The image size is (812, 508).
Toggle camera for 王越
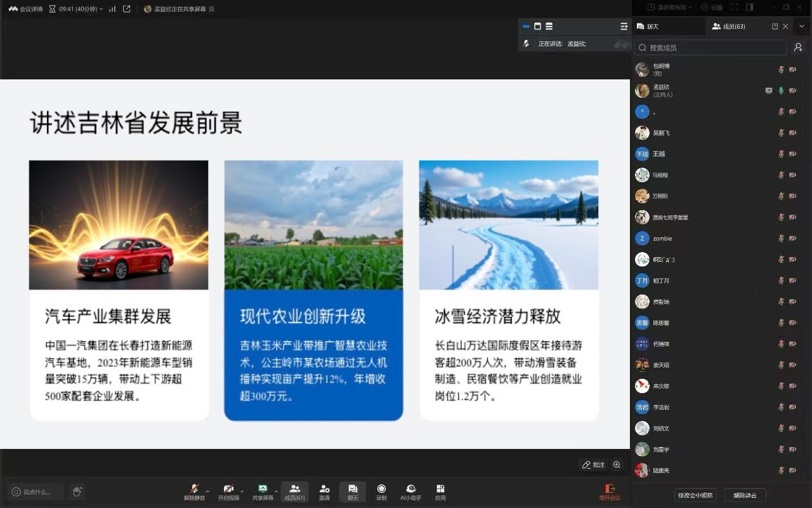click(x=792, y=154)
